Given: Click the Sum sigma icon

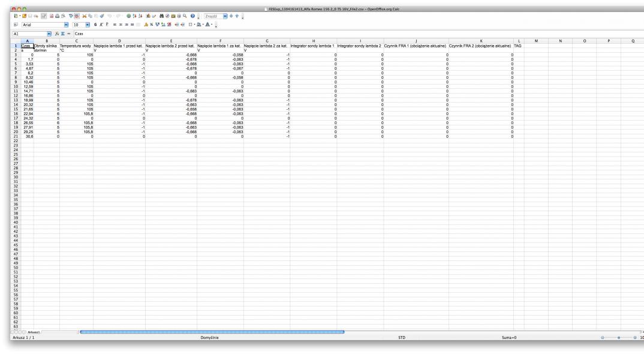Looking at the screenshot, I should point(63,34).
